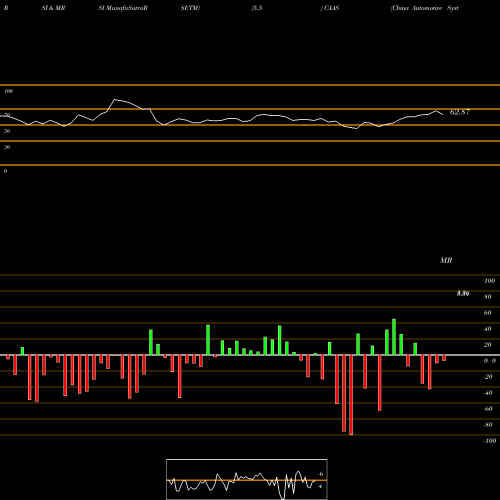Click the MR axis label -60
500x500 pixels.
tap(488, 409)
